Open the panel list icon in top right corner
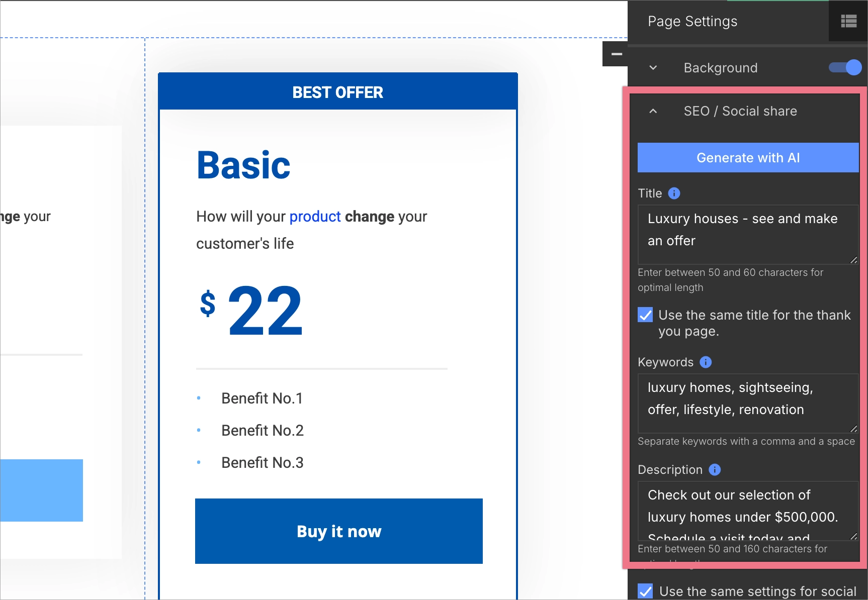Image resolution: width=868 pixels, height=600 pixels. [848, 21]
